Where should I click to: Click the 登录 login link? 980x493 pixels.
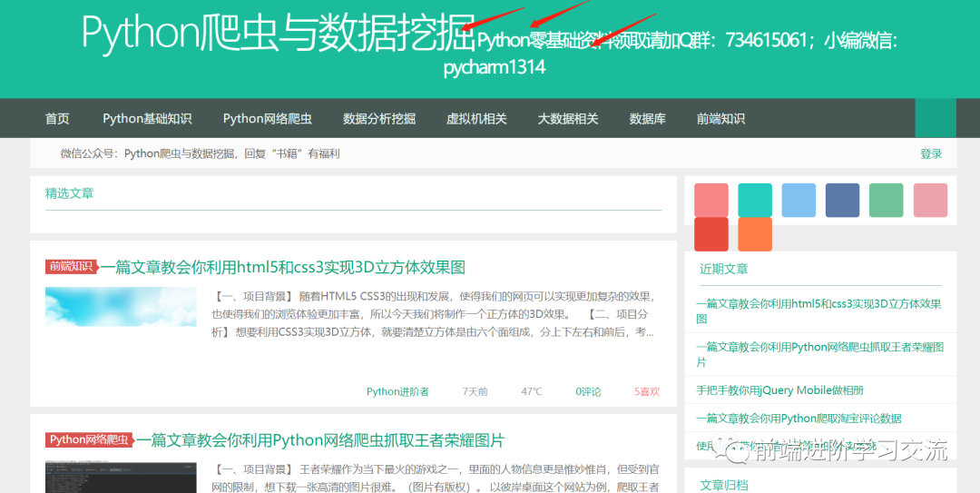pos(931,153)
